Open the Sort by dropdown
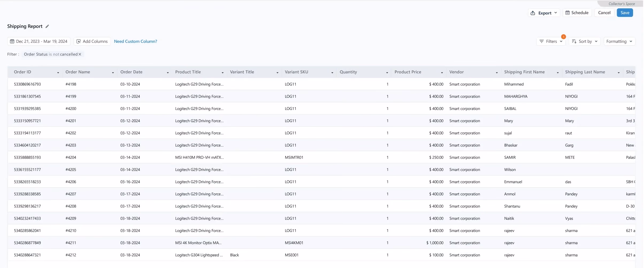The width and height of the screenshot is (644, 268). point(585,41)
